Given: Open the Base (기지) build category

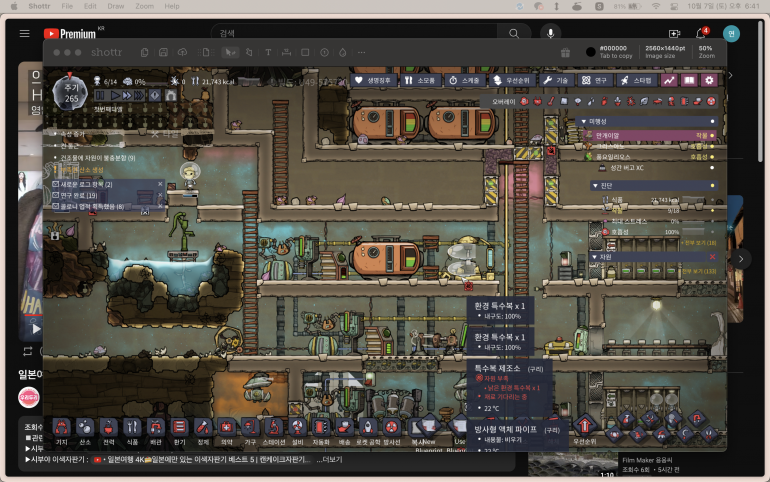Looking at the screenshot, I should point(61,428).
